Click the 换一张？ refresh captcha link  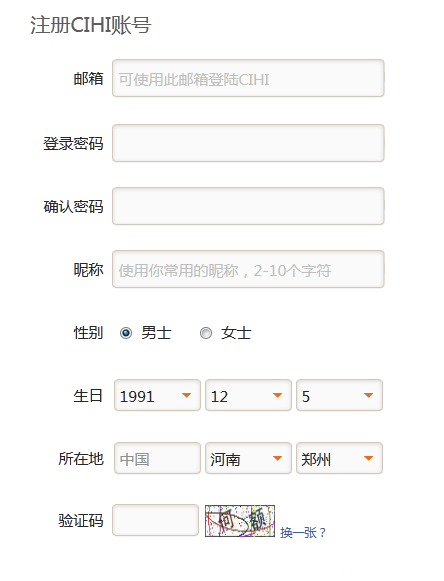303,532
